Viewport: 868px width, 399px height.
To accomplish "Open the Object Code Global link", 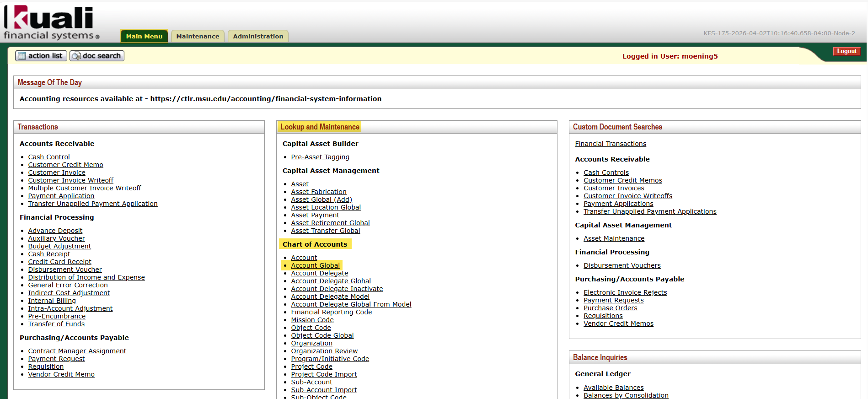I will click(322, 335).
